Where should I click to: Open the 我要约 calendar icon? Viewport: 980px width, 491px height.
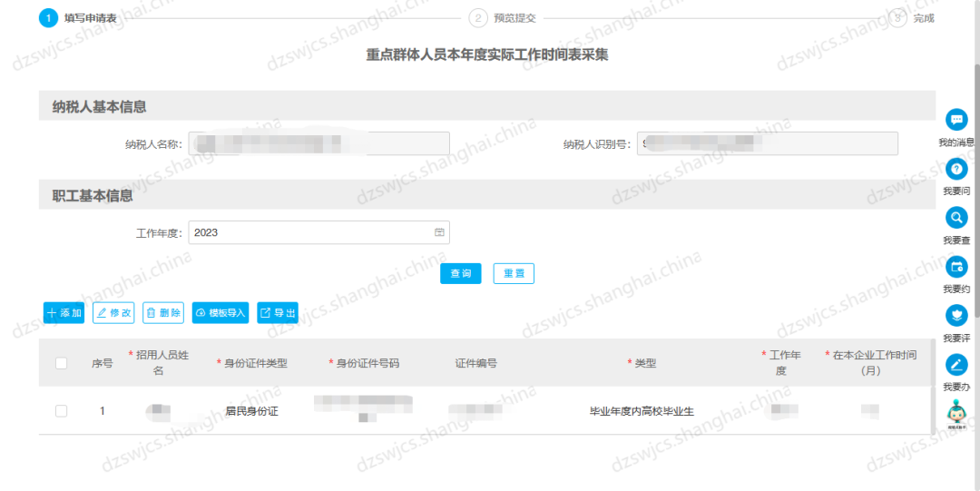(x=956, y=267)
